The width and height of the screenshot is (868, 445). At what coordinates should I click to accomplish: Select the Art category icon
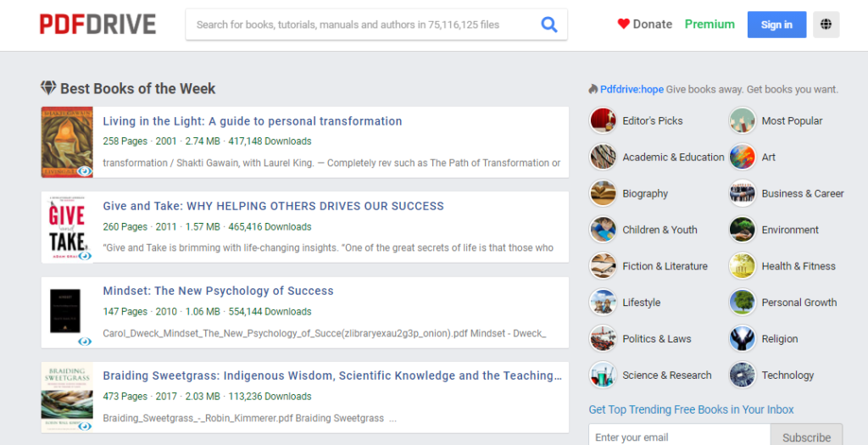point(742,157)
